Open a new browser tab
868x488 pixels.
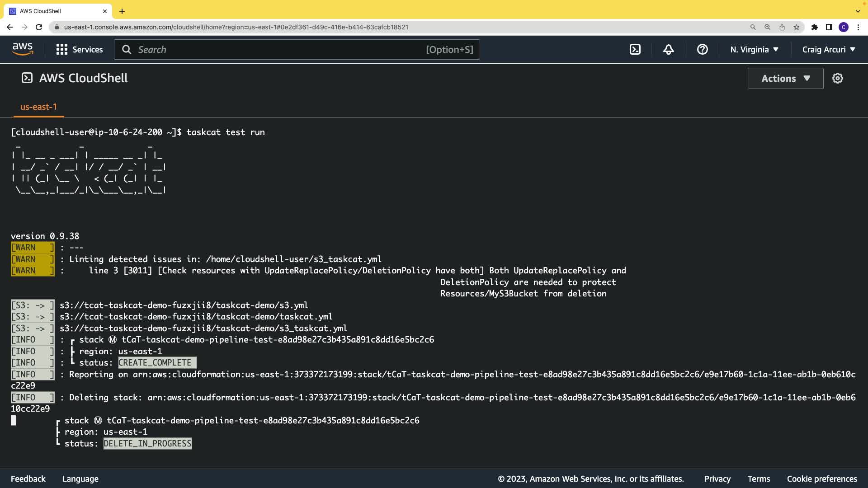pos(122,11)
